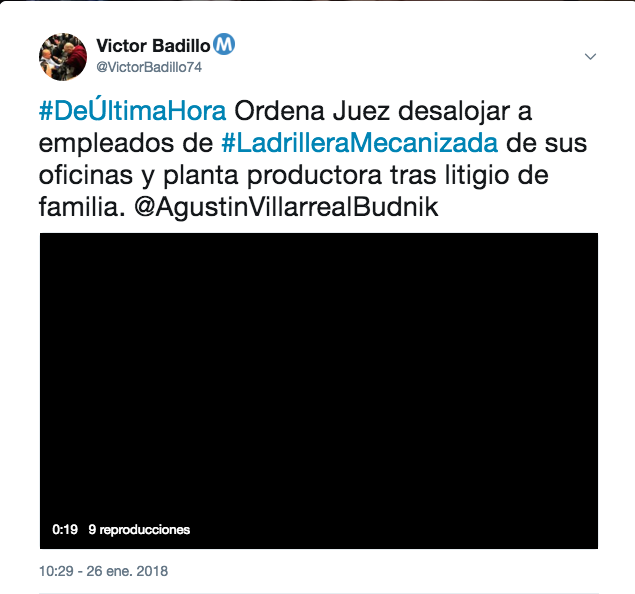Expand the tweet options chevron
Image resolution: width=635 pixels, height=594 pixels.
pyautogui.click(x=590, y=56)
